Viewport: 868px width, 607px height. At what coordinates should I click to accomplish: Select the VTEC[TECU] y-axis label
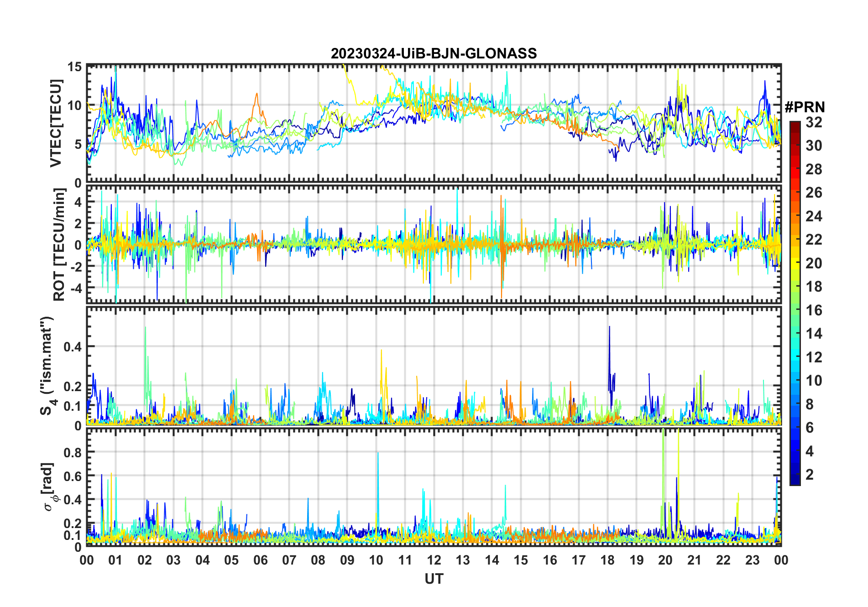(x=56, y=123)
